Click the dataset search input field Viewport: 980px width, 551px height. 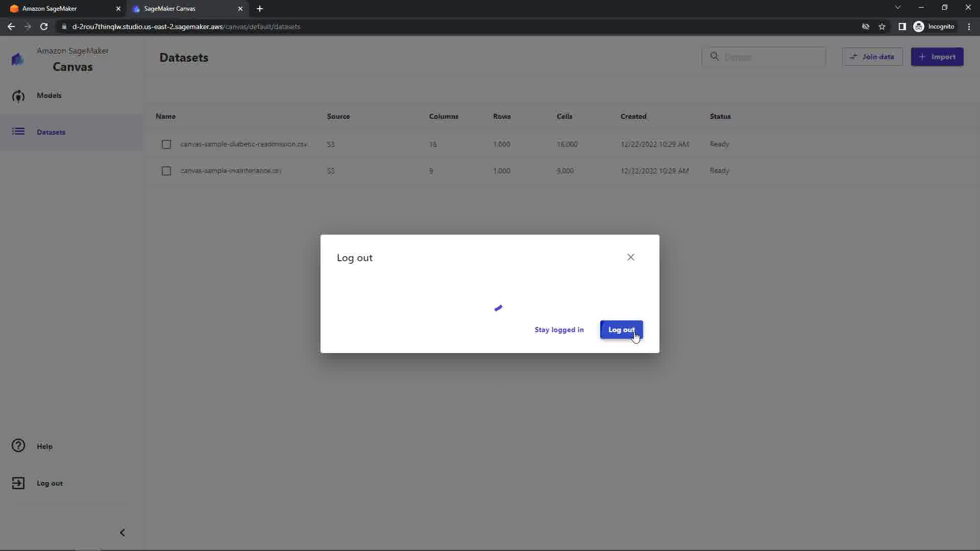(x=771, y=57)
